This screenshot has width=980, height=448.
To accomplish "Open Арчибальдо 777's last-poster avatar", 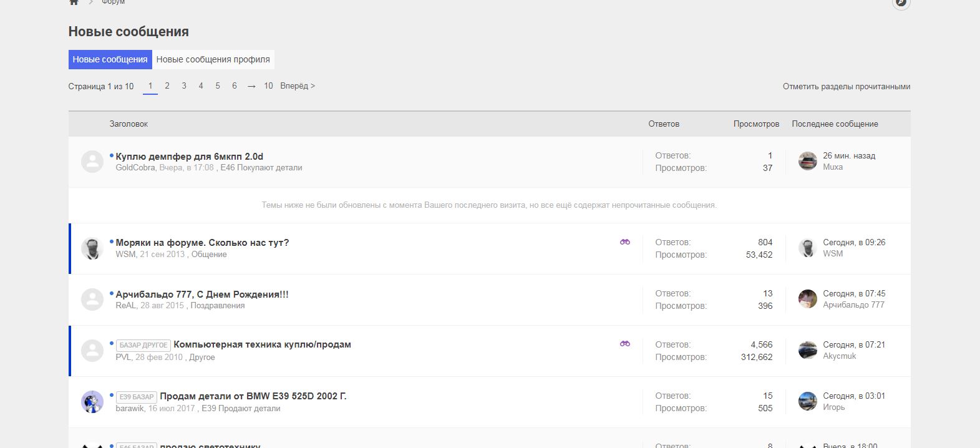I will click(807, 299).
